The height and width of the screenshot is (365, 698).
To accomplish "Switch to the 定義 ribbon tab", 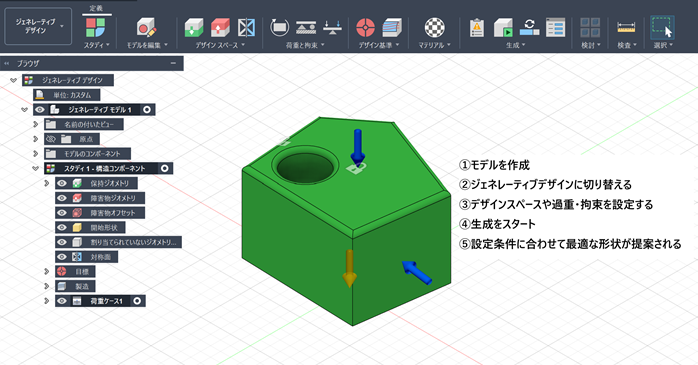I will click(x=96, y=8).
